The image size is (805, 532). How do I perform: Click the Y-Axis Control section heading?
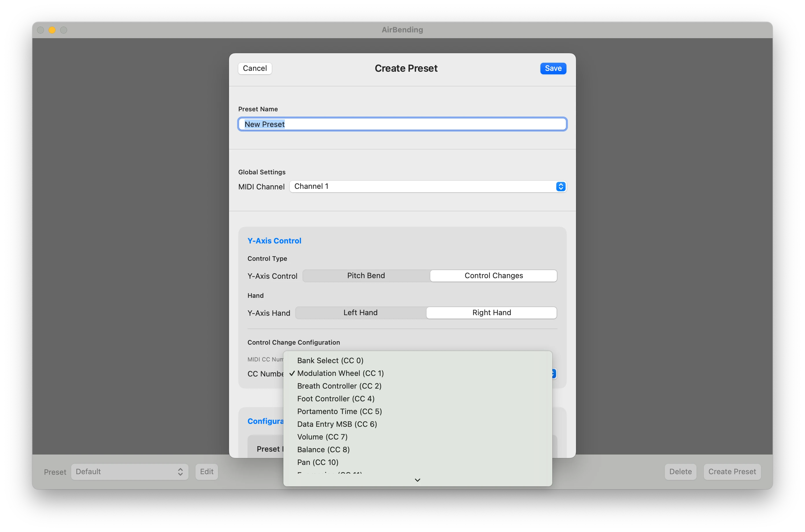[x=274, y=241]
